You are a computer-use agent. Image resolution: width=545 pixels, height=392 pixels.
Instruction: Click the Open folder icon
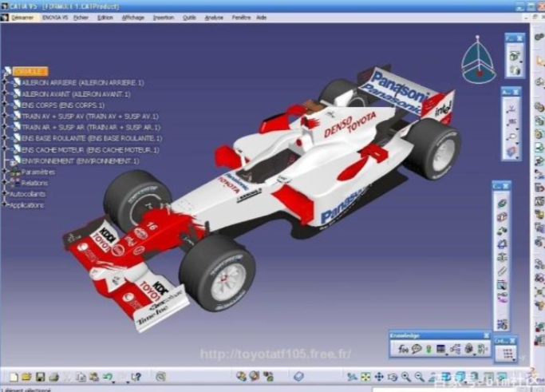coord(27,377)
